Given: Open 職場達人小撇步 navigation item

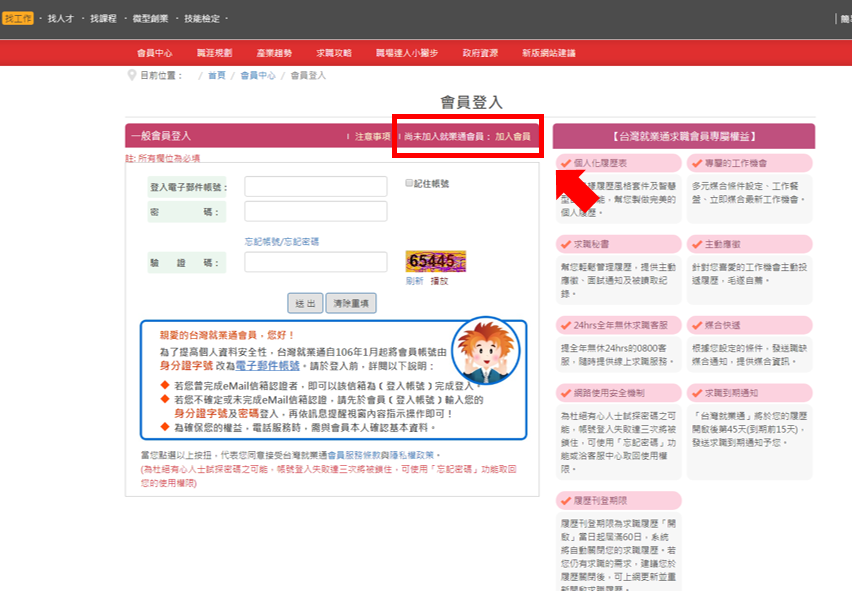Looking at the screenshot, I should click(407, 53).
